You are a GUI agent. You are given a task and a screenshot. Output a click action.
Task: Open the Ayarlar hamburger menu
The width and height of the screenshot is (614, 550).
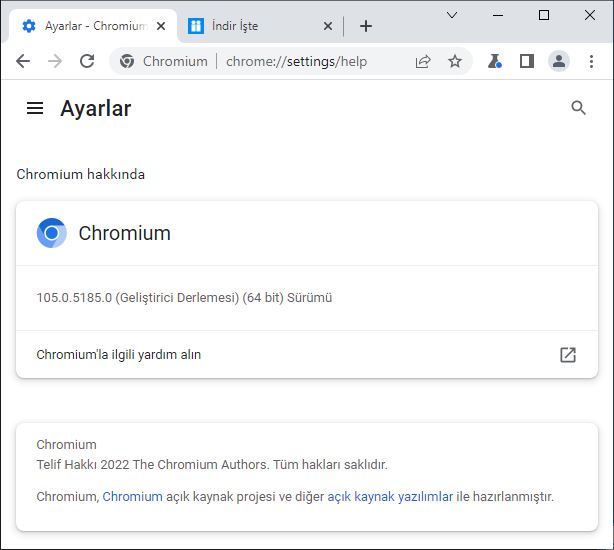point(35,108)
